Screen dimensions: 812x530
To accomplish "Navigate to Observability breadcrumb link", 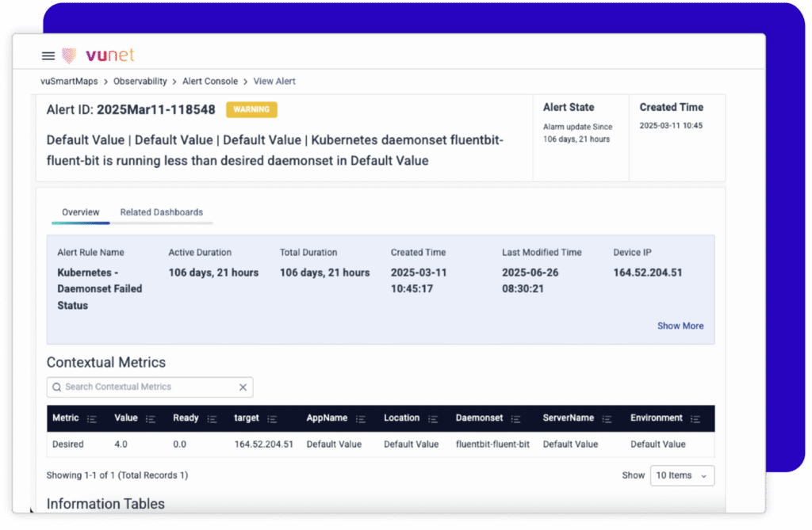I will 140,81.
